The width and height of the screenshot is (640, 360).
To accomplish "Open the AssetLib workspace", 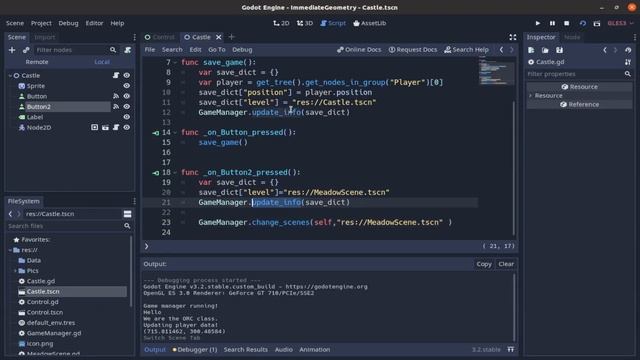I will coord(370,23).
